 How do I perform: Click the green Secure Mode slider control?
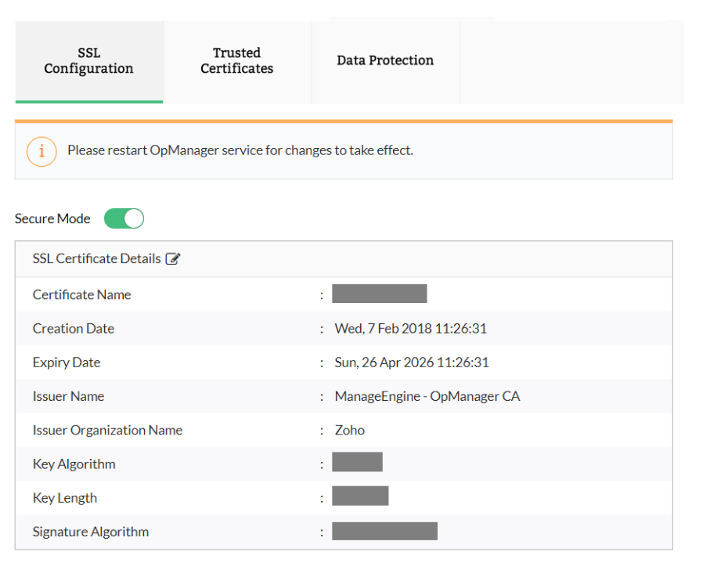point(124,218)
